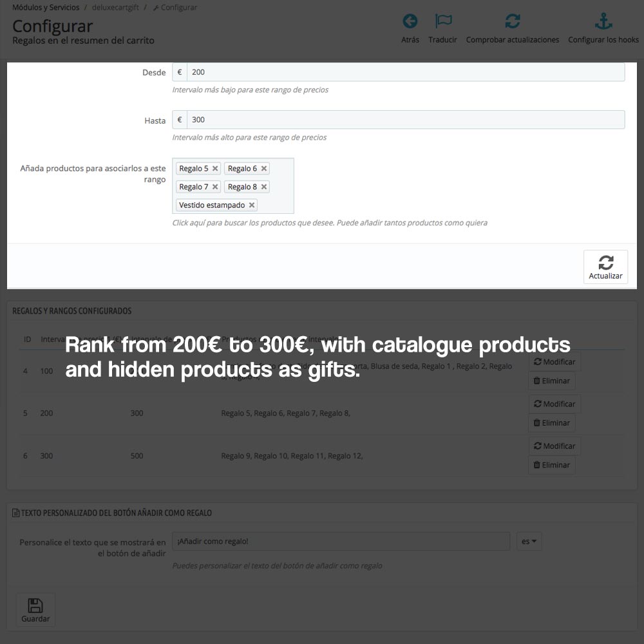Edit the Hasta price field
The height and width of the screenshot is (644, 644).
click(x=405, y=120)
